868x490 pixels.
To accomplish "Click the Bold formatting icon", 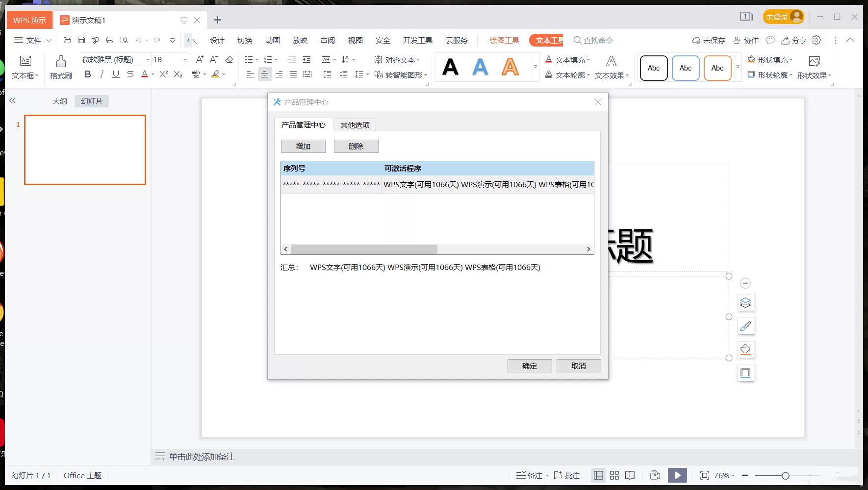I will tap(88, 74).
